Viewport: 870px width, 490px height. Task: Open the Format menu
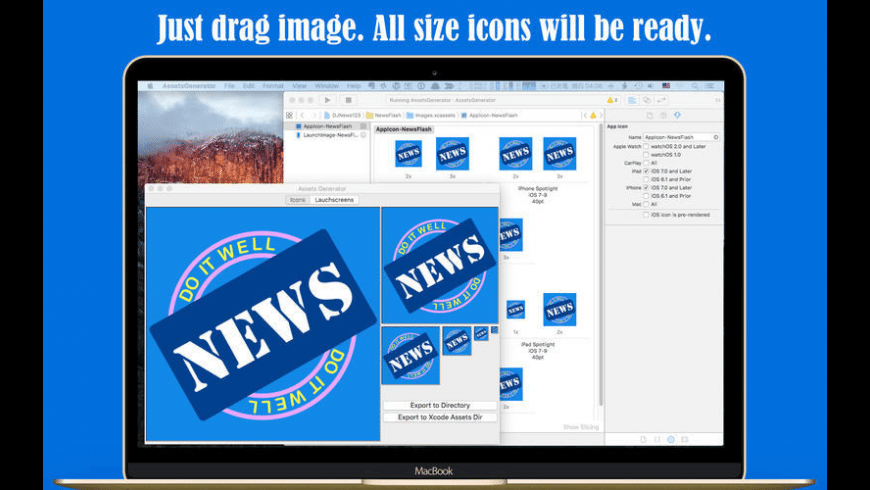[x=273, y=86]
